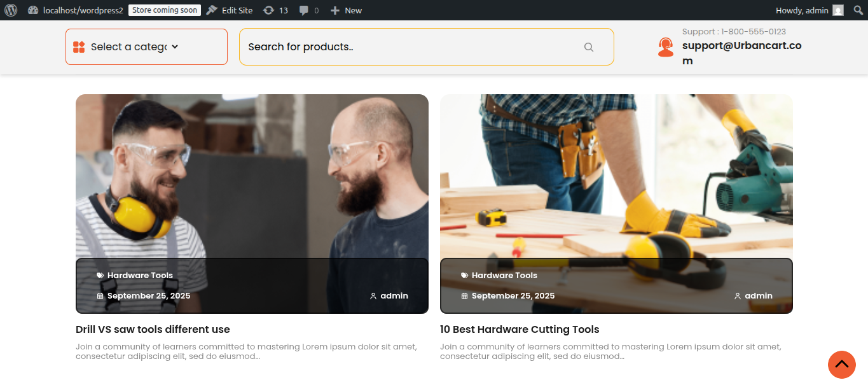Click the Store coming soon badge

[x=165, y=10]
